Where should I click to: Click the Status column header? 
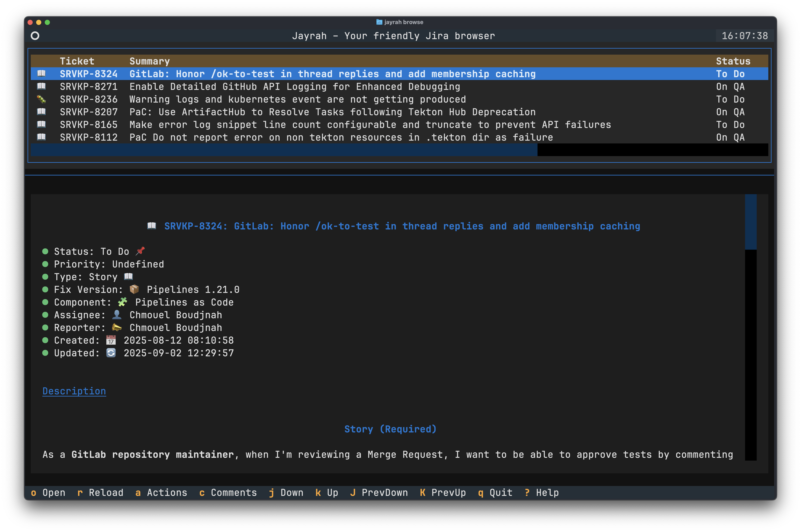click(x=733, y=61)
